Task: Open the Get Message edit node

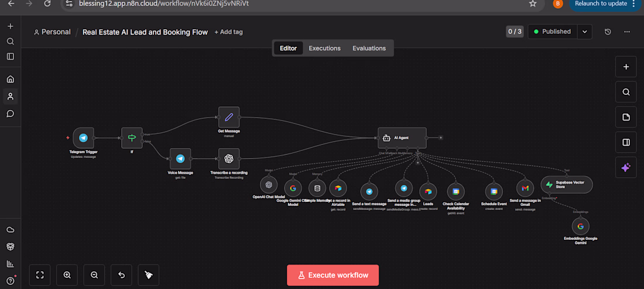Action: pos(229,117)
